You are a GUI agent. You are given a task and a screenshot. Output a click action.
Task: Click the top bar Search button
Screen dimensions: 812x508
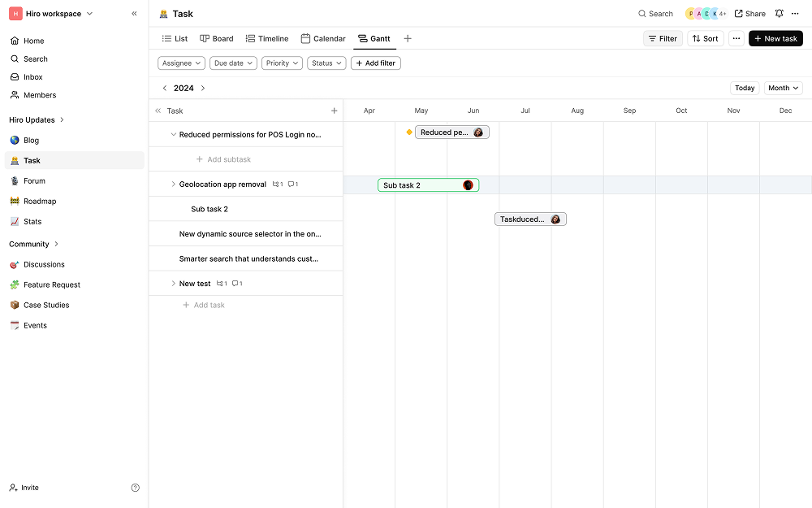655,14
